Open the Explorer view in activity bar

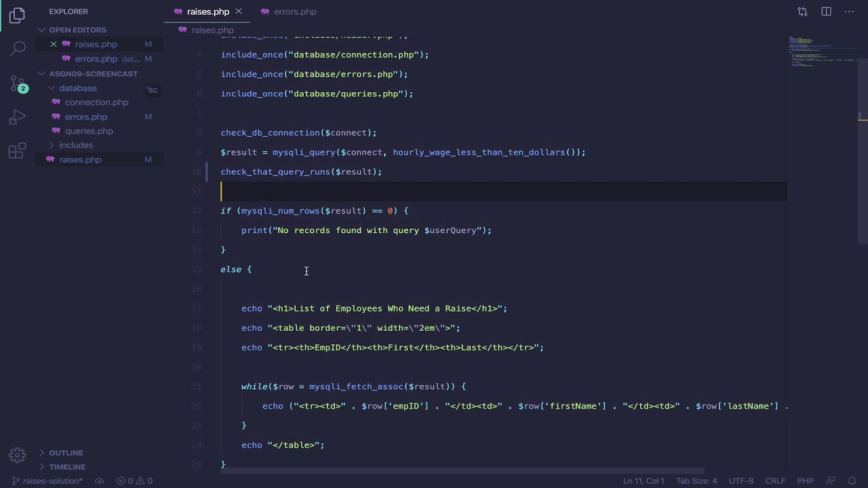click(x=18, y=15)
